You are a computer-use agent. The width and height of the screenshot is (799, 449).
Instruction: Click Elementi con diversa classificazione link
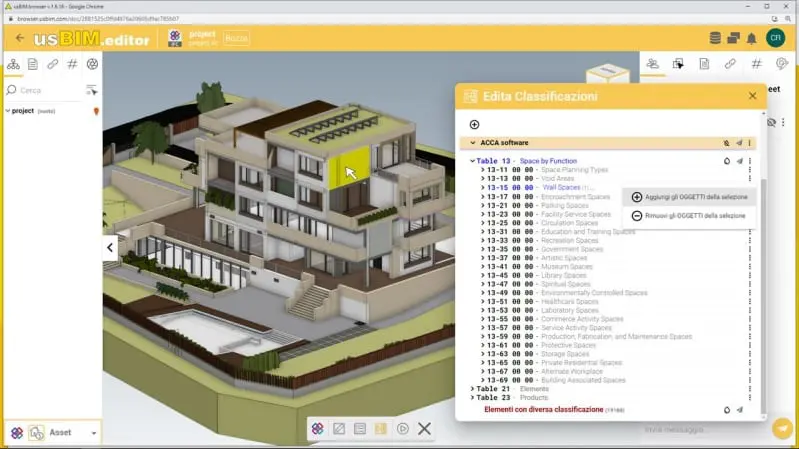point(543,410)
